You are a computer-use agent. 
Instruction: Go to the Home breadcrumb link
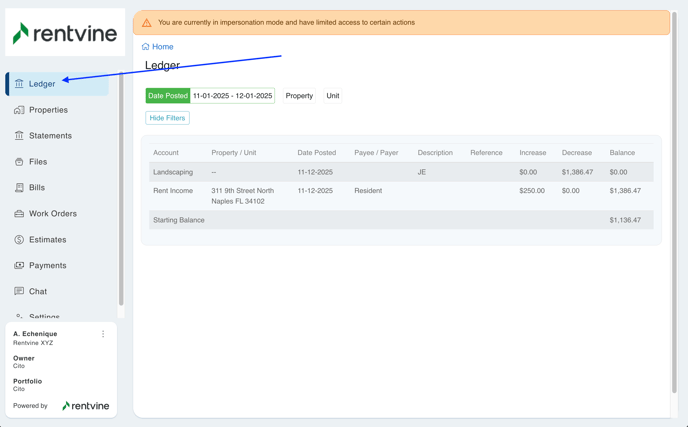[x=162, y=47]
